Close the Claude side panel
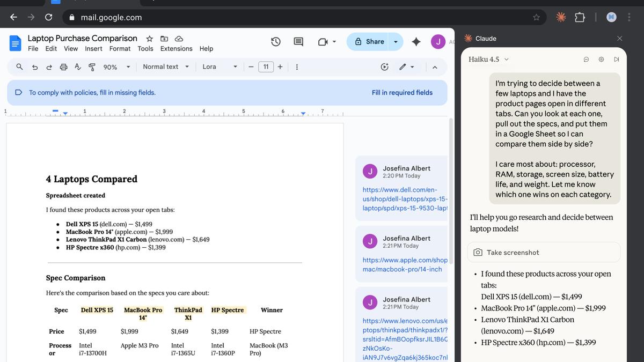644x362 pixels. [620, 39]
